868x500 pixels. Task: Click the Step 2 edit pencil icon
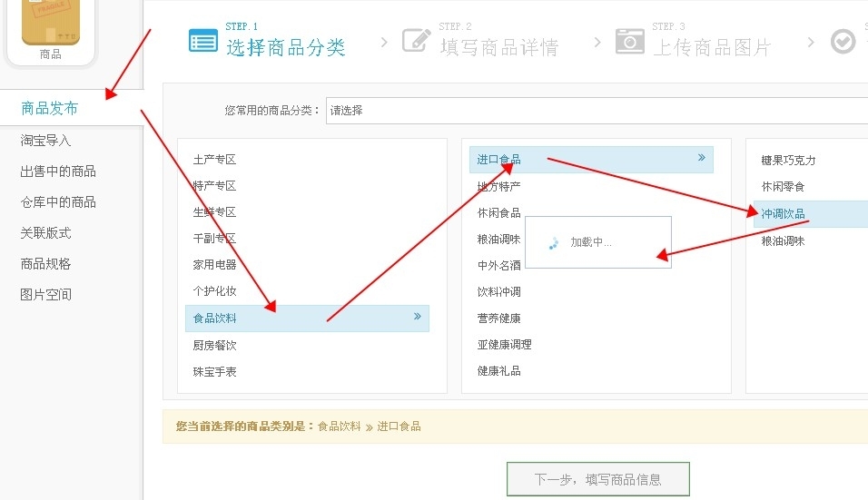(x=416, y=40)
